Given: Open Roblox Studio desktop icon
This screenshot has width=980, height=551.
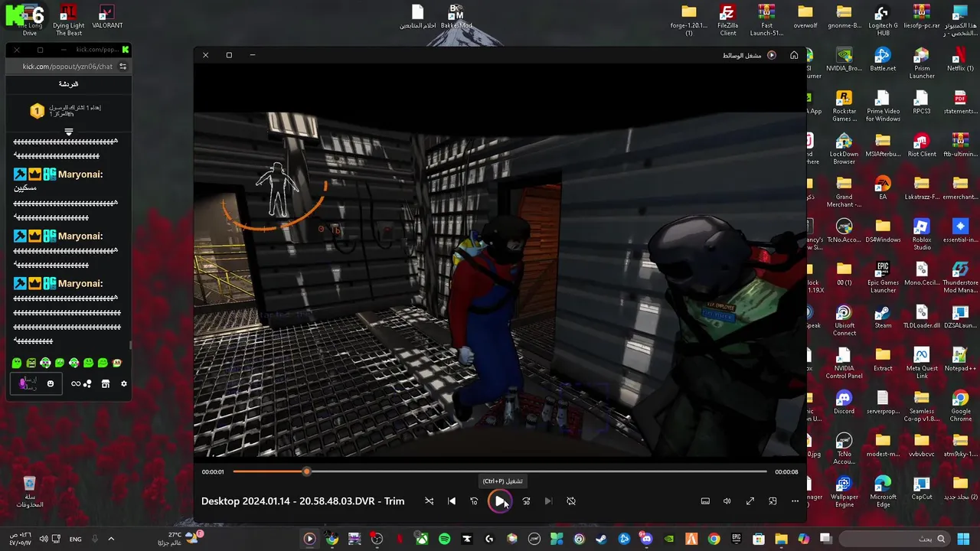Looking at the screenshot, I should click(x=922, y=234).
